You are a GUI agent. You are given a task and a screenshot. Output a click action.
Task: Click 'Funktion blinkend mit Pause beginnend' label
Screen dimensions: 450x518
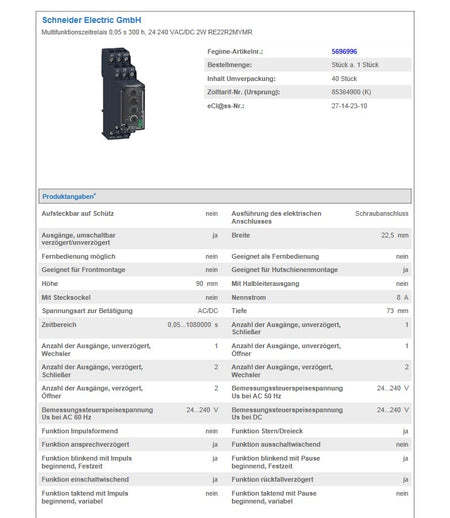click(276, 462)
